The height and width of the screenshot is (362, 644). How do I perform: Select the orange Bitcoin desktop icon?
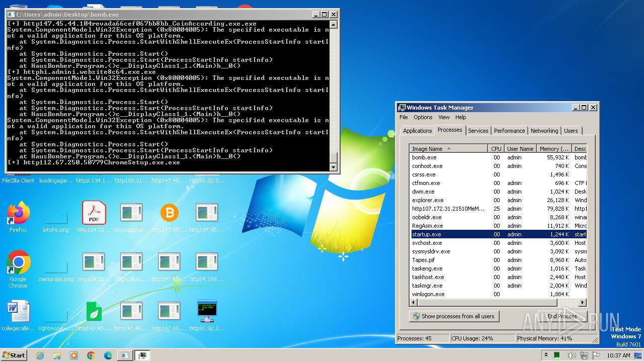[169, 217]
